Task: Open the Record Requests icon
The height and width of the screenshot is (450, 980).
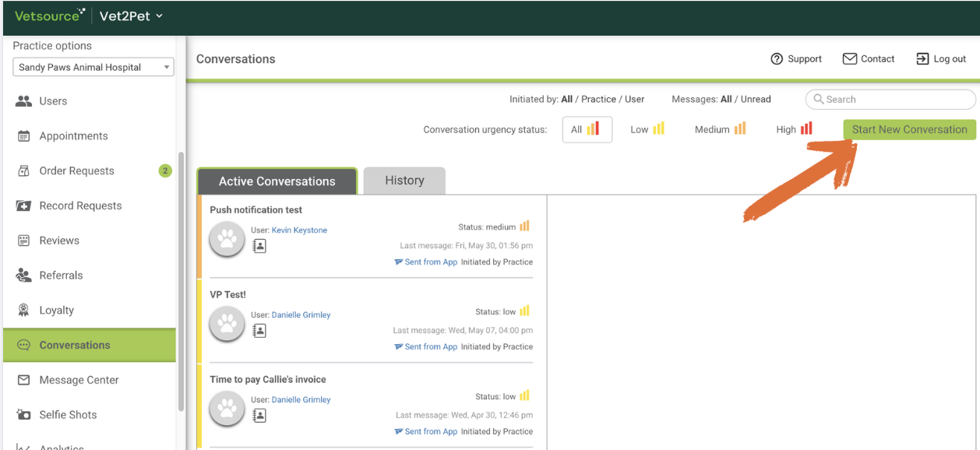Action: tap(23, 206)
